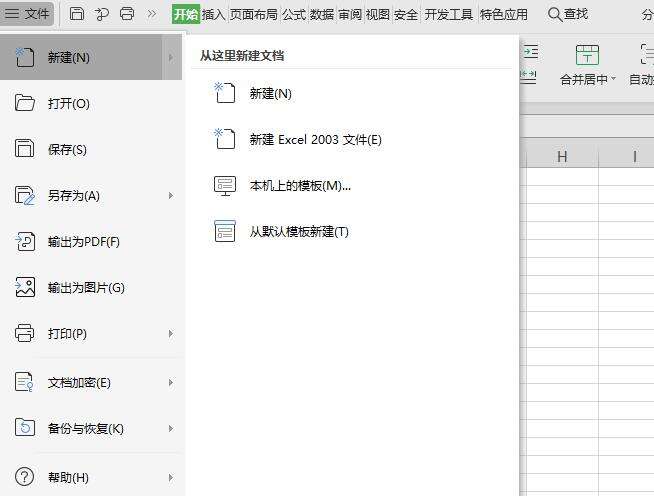Select 新建 Excel 2003 文件(E)
The width and height of the screenshot is (654, 496).
coord(316,139)
